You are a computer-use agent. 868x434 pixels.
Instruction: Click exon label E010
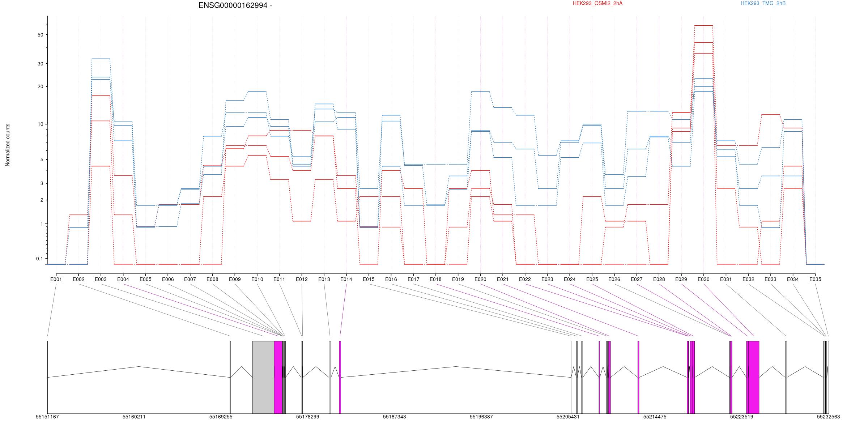pos(257,279)
